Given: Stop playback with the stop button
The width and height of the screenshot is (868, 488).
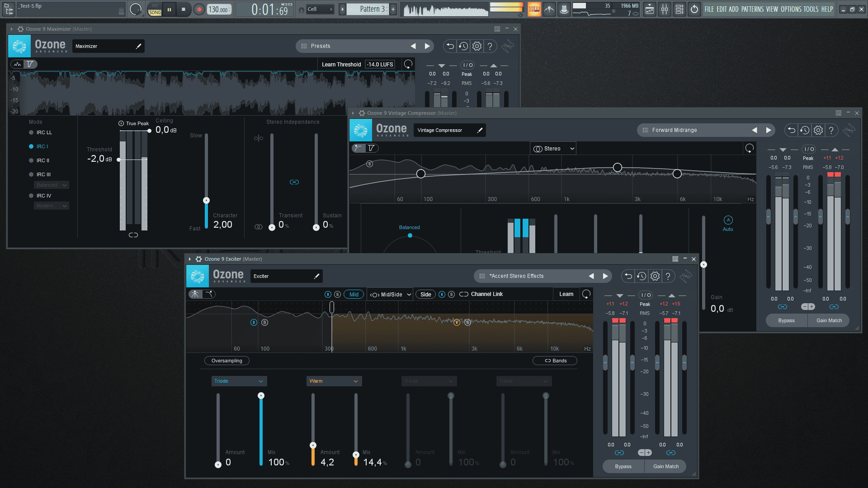Looking at the screenshot, I should point(183,9).
